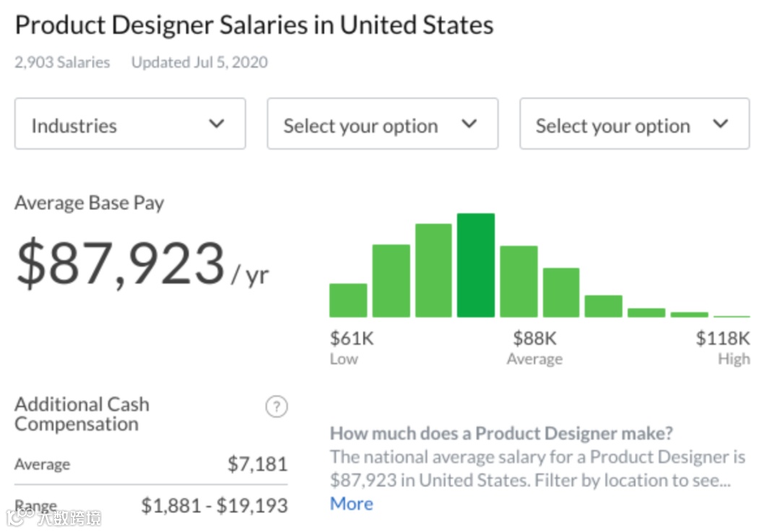Open the rightmost Select your option dropdown
The height and width of the screenshot is (532, 780).
tap(634, 124)
